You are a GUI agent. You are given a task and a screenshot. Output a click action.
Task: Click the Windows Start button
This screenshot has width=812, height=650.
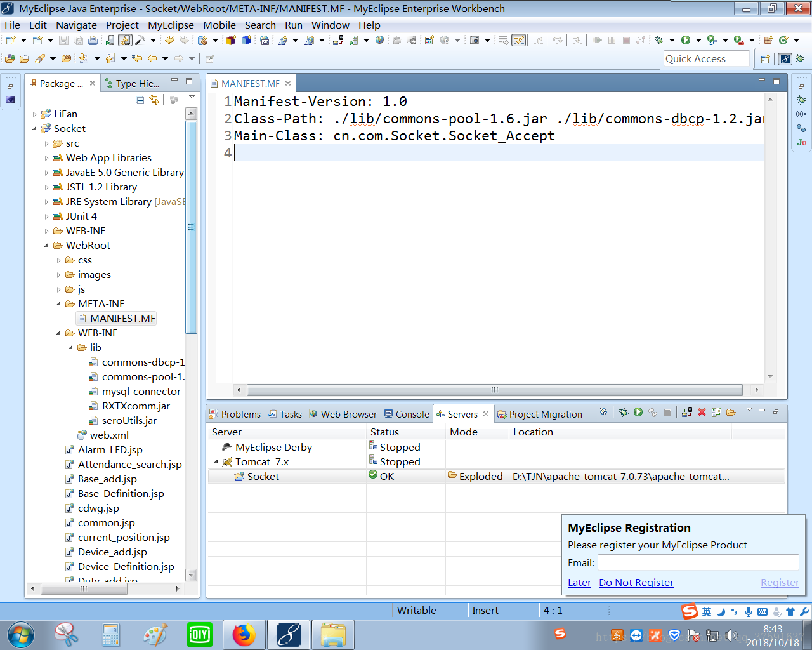[21, 635]
